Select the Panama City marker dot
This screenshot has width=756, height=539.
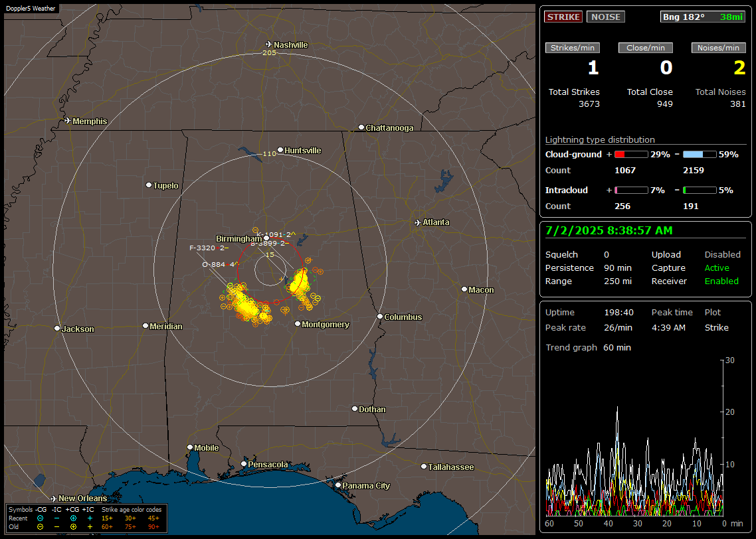pos(338,485)
